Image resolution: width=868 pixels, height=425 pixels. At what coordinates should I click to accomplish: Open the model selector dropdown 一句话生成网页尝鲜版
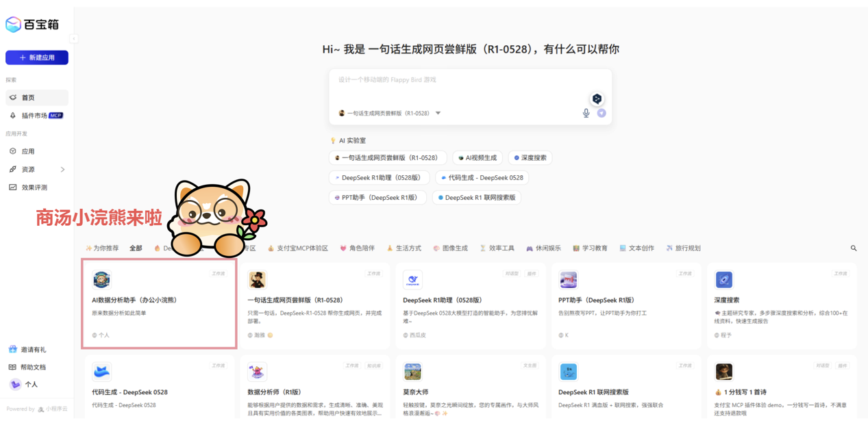pos(389,113)
